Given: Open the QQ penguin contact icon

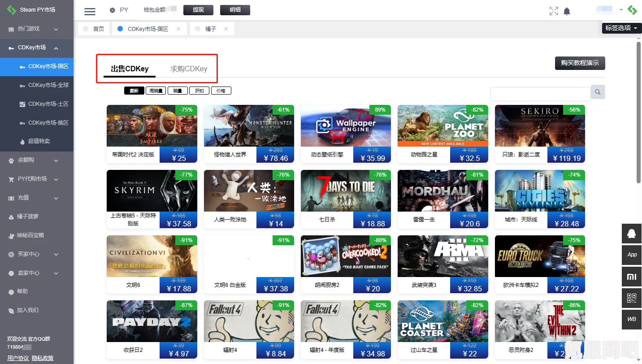Looking at the screenshot, I should tap(632, 234).
